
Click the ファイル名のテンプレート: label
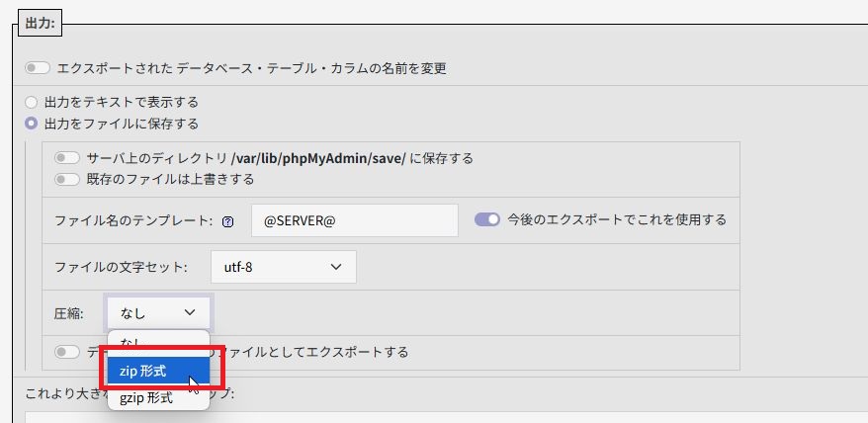pos(133,220)
